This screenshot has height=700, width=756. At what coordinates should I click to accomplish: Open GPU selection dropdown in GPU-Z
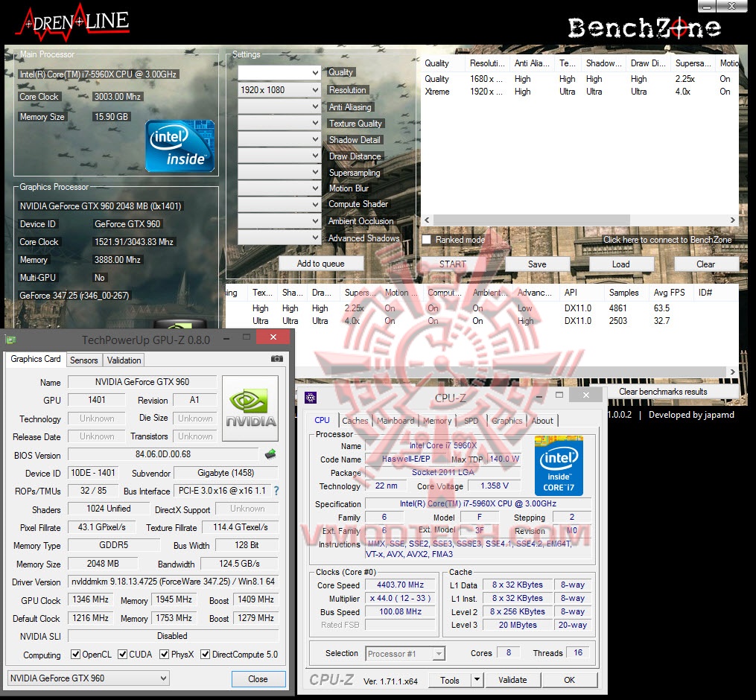pyautogui.click(x=88, y=678)
